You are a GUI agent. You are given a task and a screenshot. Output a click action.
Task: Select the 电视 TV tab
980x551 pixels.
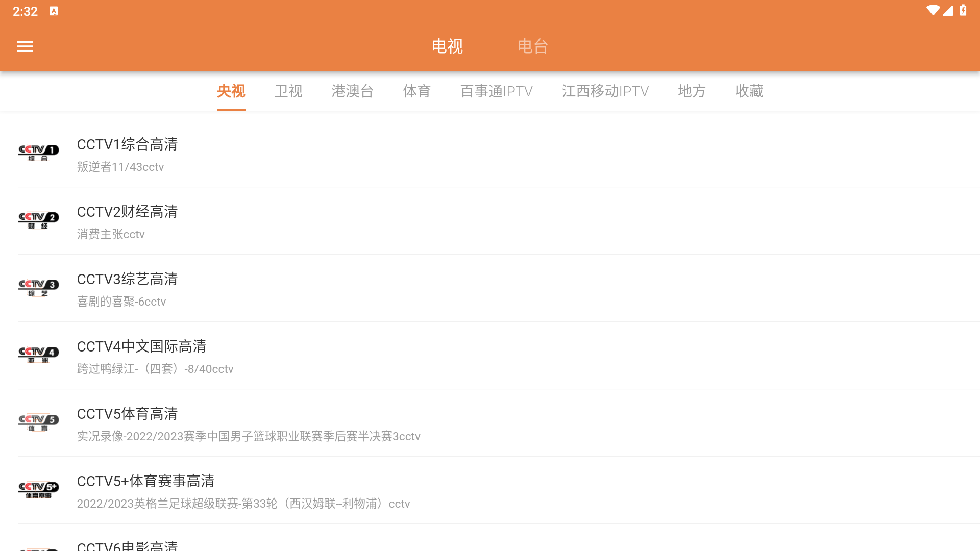447,46
